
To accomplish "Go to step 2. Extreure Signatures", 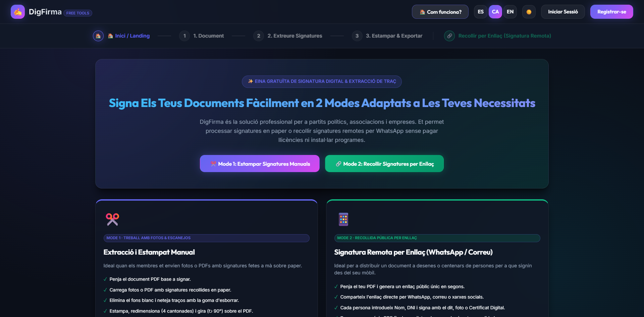I will point(295,36).
